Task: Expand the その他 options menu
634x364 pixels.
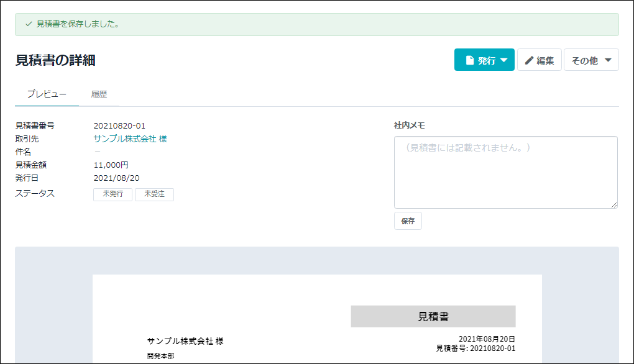Action: (591, 60)
